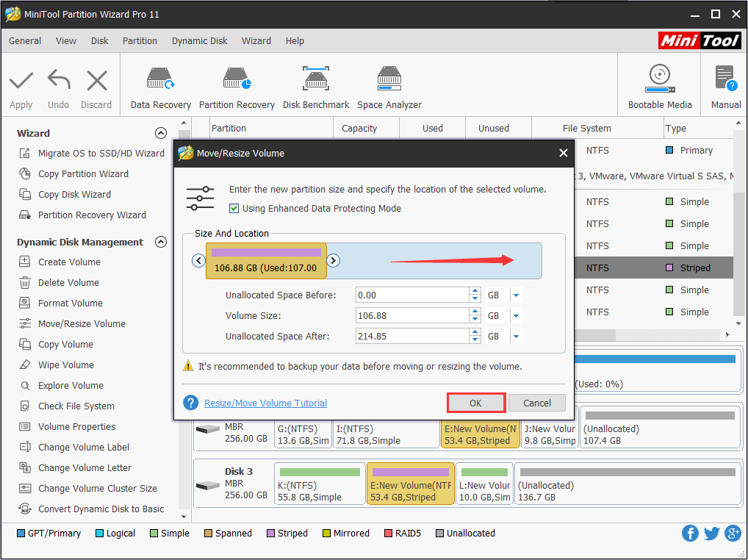Open the View menu
Image resolution: width=748 pixels, height=560 pixels.
point(66,41)
